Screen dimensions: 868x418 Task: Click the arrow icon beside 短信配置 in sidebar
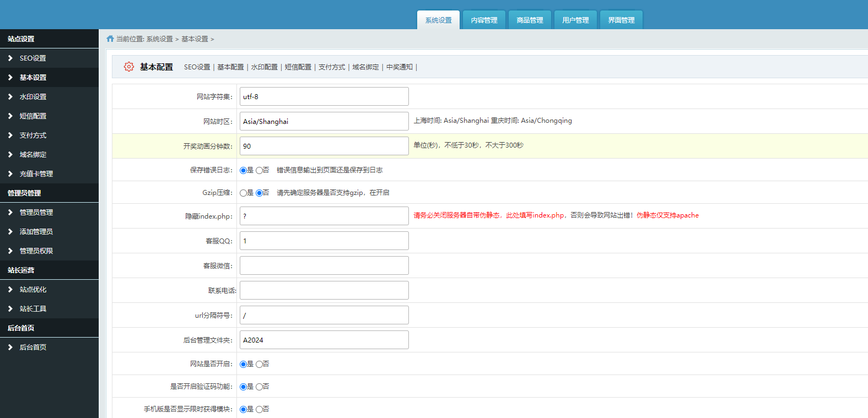click(10, 116)
